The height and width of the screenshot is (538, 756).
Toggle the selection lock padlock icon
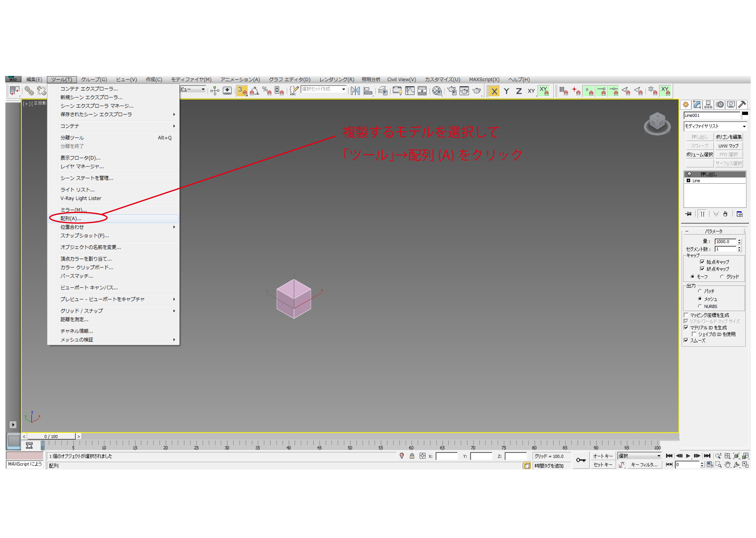pos(412,456)
